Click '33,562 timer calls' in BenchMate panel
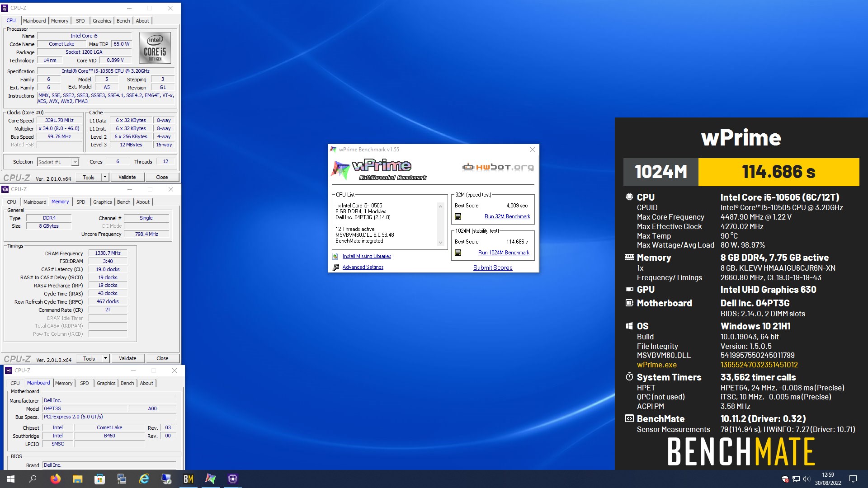 (x=758, y=377)
